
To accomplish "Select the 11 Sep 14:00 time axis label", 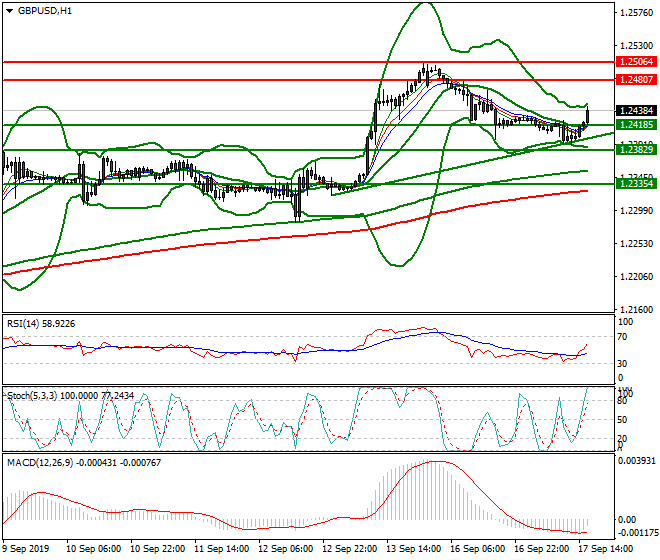I will tap(221, 549).
